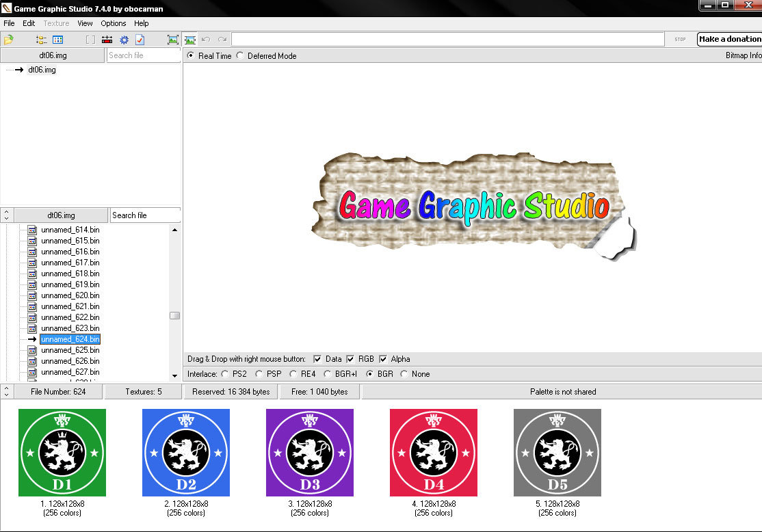Click the long empty toolbar text field
Screen dimensions: 762x532
[447, 40]
